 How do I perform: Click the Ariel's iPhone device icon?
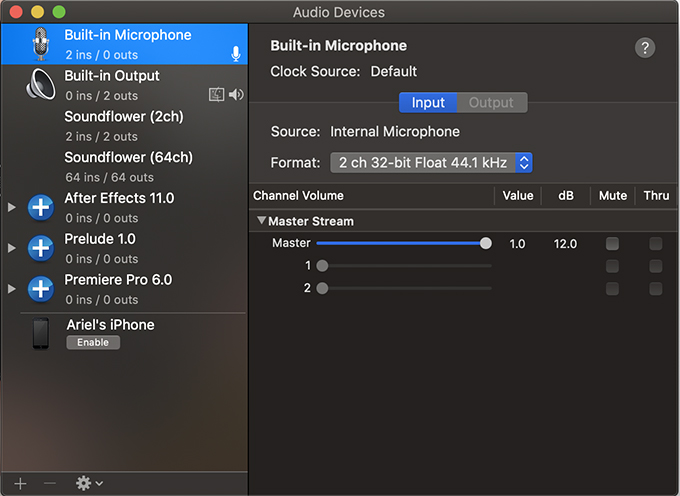point(41,333)
